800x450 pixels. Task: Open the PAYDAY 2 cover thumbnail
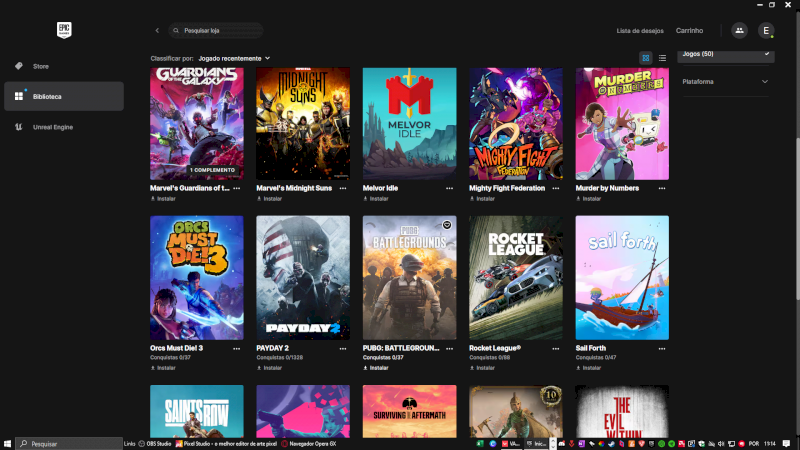(x=303, y=278)
